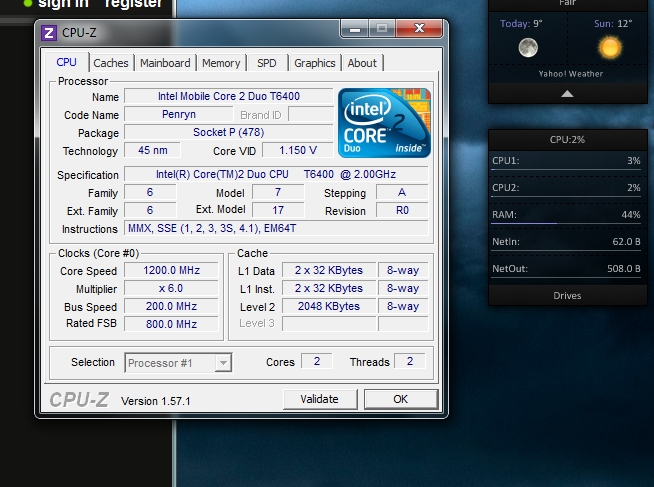This screenshot has height=487, width=654.
Task: Click the Revision value R0
Action: click(402, 210)
